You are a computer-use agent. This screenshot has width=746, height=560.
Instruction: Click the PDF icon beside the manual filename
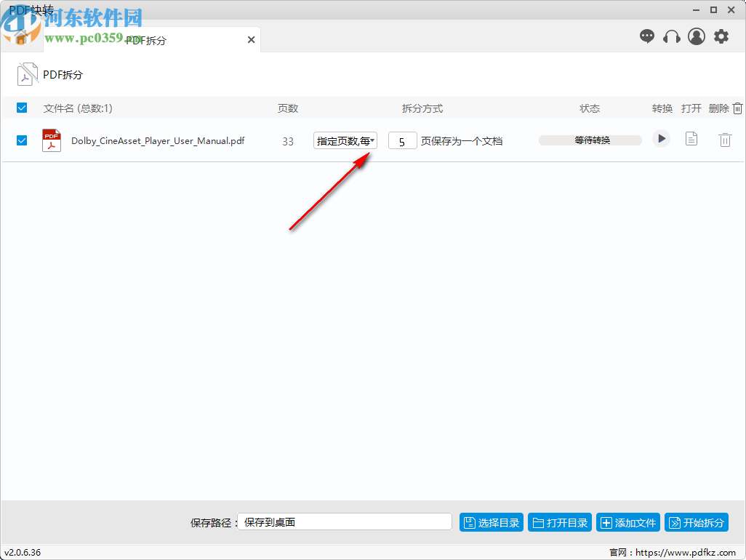tap(51, 139)
